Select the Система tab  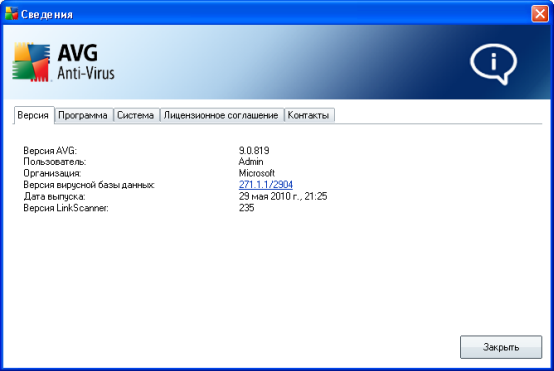point(136,116)
